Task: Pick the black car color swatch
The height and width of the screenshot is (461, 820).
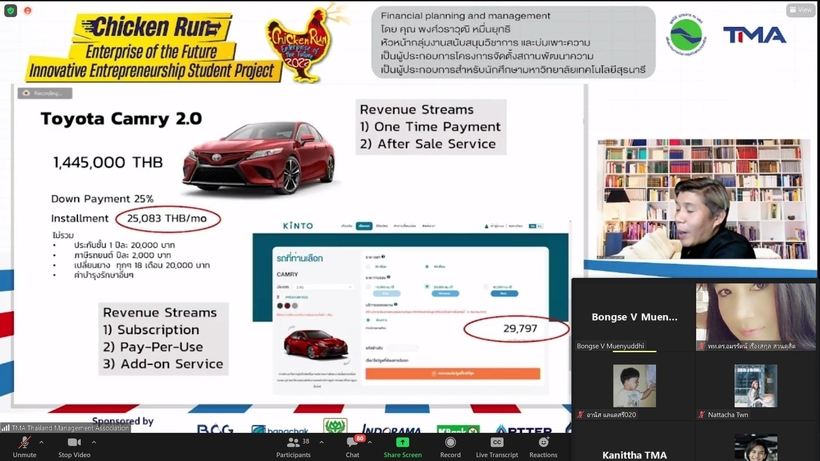Action: [x=280, y=306]
